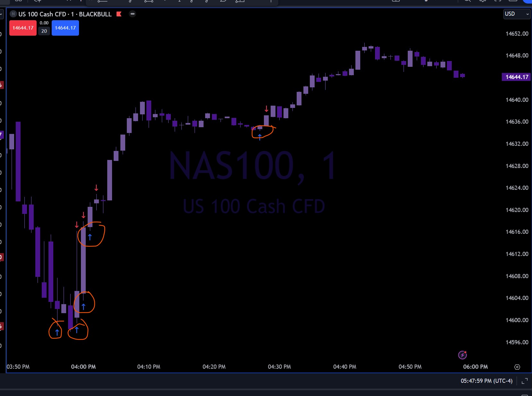Open the USD currency dropdown

pos(517,14)
